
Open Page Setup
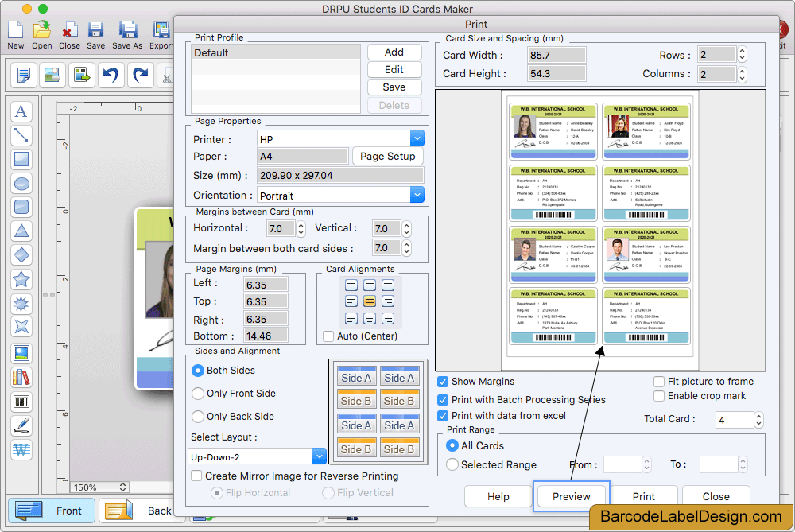(387, 156)
